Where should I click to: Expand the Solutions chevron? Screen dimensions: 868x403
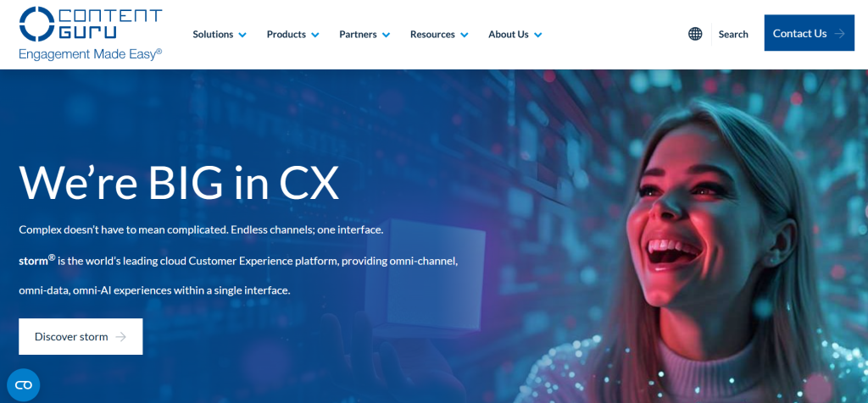pyautogui.click(x=242, y=35)
